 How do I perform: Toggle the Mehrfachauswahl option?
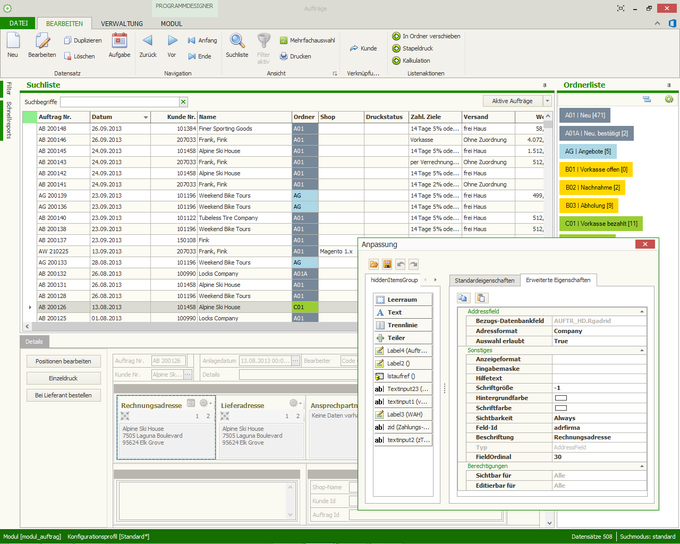[x=283, y=40]
